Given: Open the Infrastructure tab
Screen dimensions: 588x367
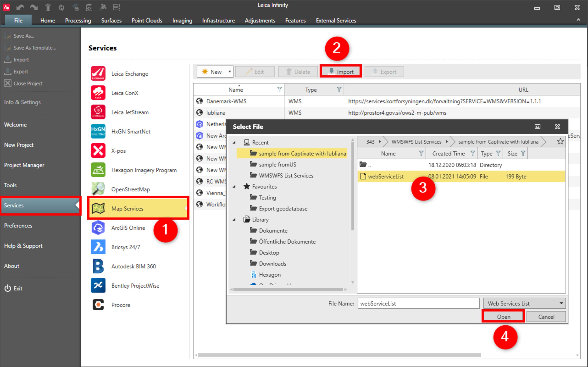Looking at the screenshot, I should [x=218, y=20].
